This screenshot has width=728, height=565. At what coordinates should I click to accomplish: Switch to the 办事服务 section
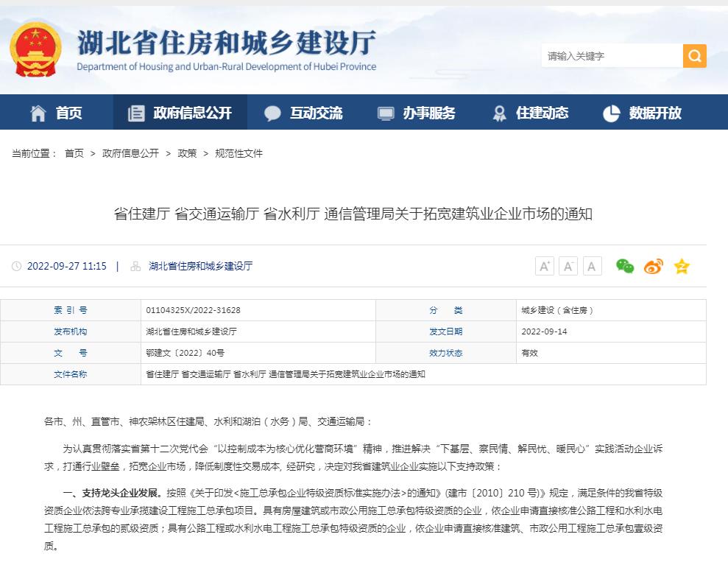coord(418,112)
